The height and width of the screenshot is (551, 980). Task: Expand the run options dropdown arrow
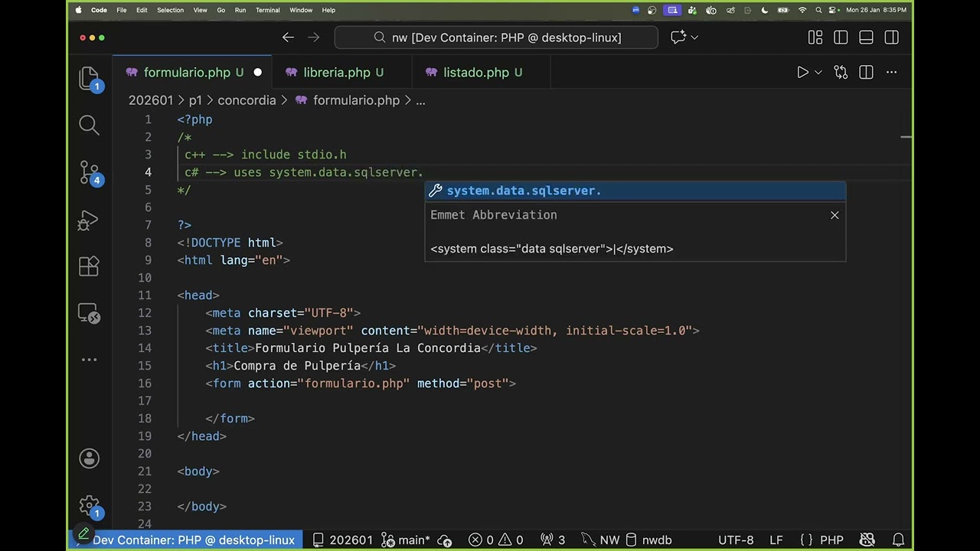pos(818,72)
